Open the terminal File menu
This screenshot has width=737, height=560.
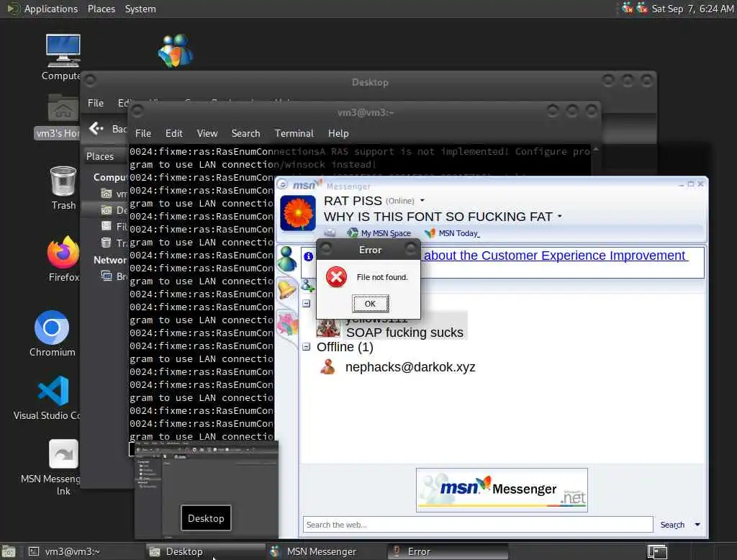[143, 134]
